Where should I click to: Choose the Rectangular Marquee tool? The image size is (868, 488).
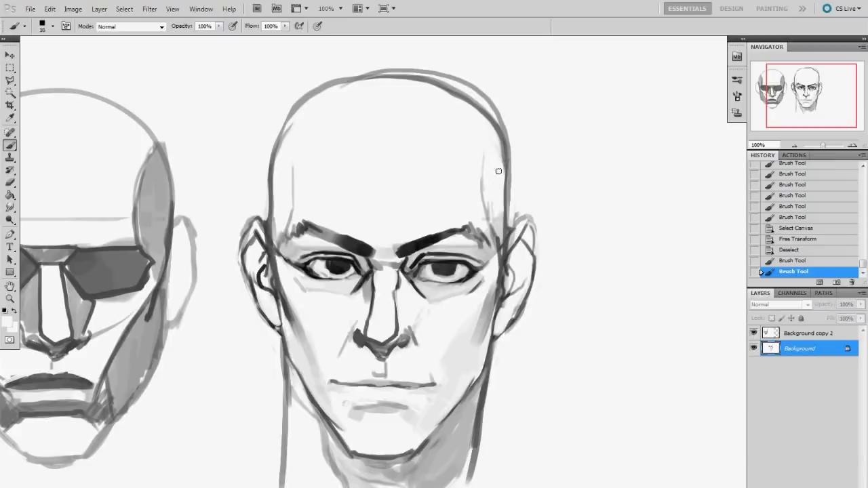pos(10,68)
